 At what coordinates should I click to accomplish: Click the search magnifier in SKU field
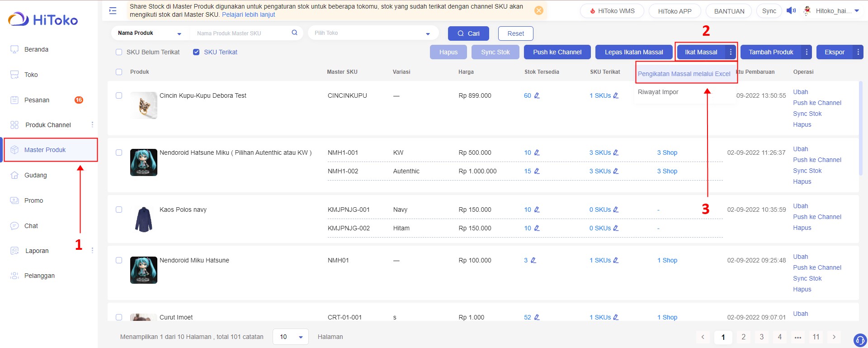tap(294, 33)
